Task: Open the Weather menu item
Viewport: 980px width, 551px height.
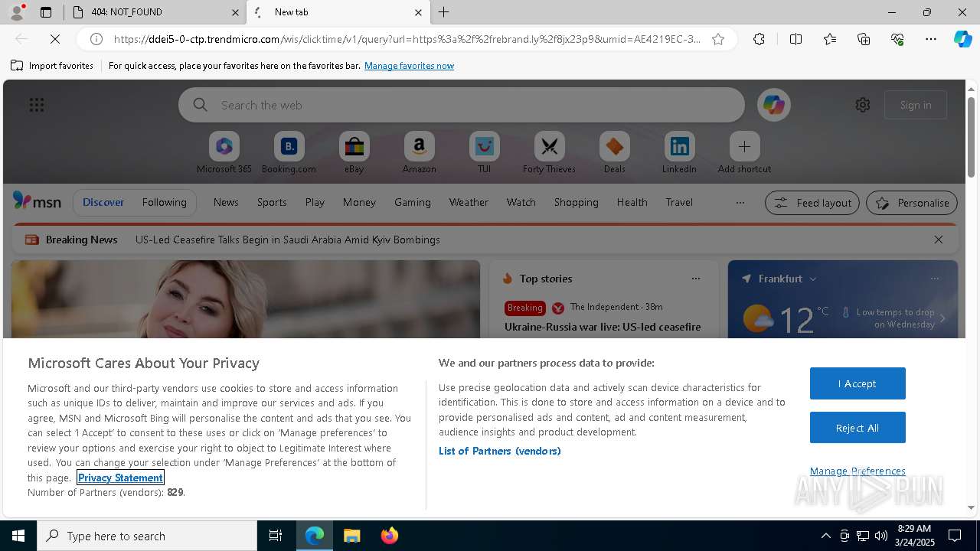Action: [469, 202]
